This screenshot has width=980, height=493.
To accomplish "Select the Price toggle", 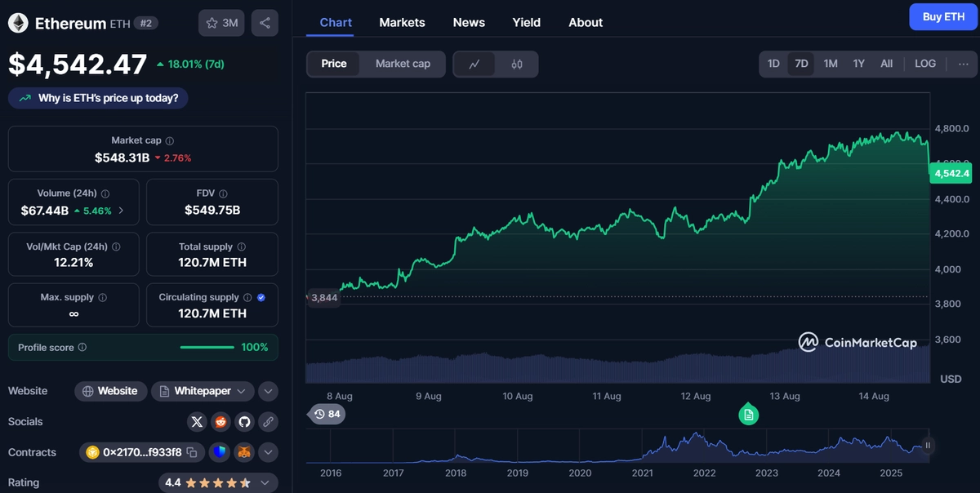I will 333,64.
